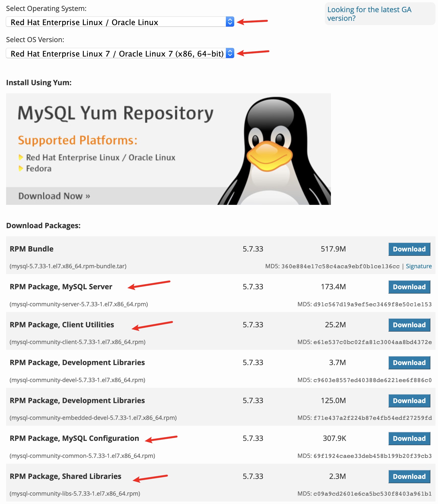Click the 2.3M size of Shared Libraries
This screenshot has width=438, height=504.
337,476
